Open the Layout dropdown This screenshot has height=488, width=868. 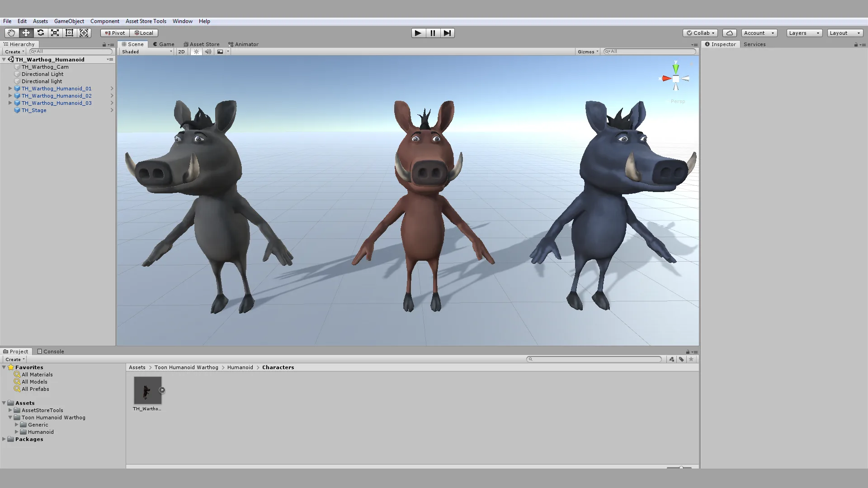click(x=845, y=33)
